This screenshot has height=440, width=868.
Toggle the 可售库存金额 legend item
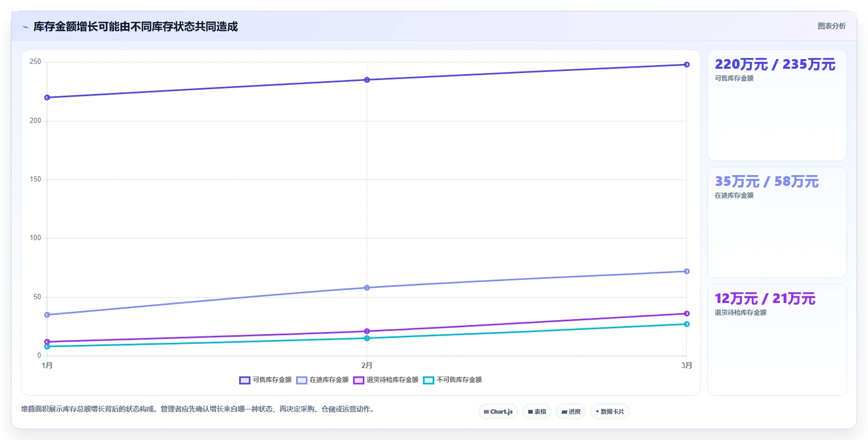(266, 380)
